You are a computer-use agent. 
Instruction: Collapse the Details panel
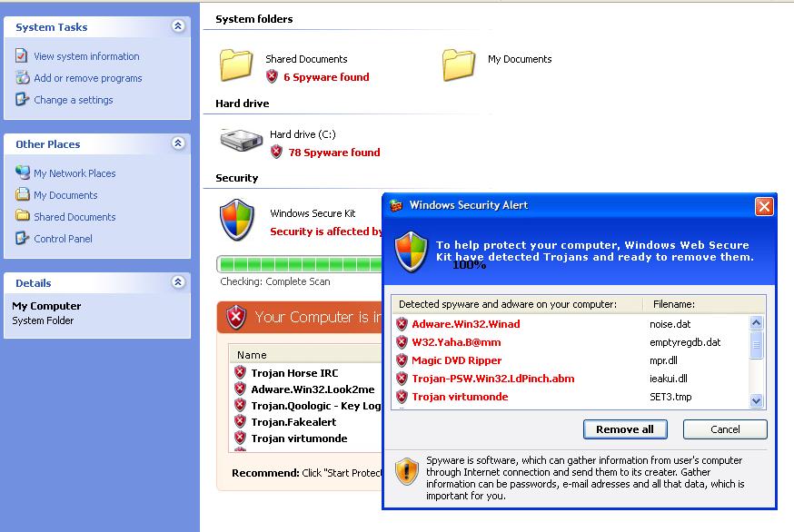tap(178, 282)
